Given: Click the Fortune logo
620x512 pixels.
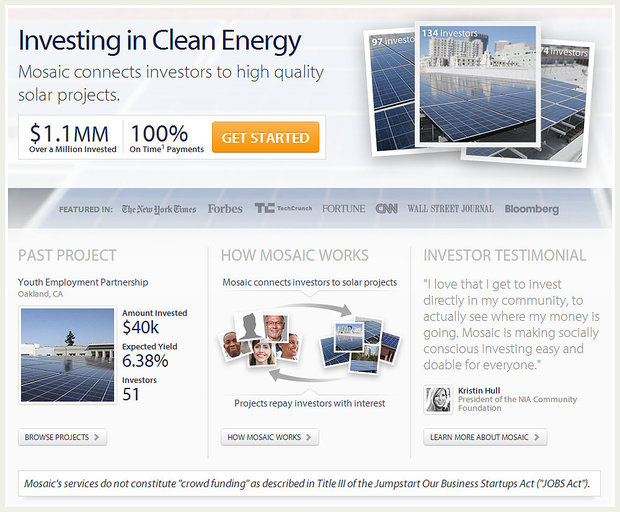Looking at the screenshot, I should [x=343, y=209].
